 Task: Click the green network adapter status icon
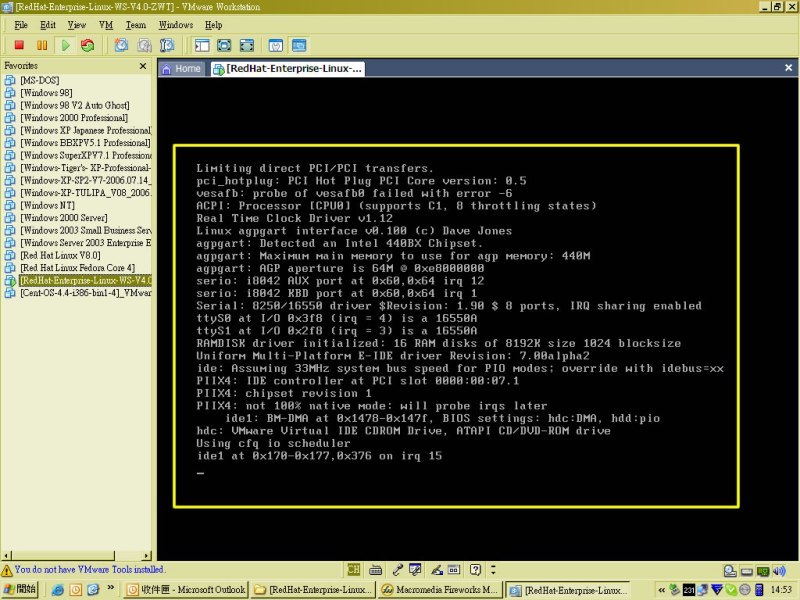[763, 571]
